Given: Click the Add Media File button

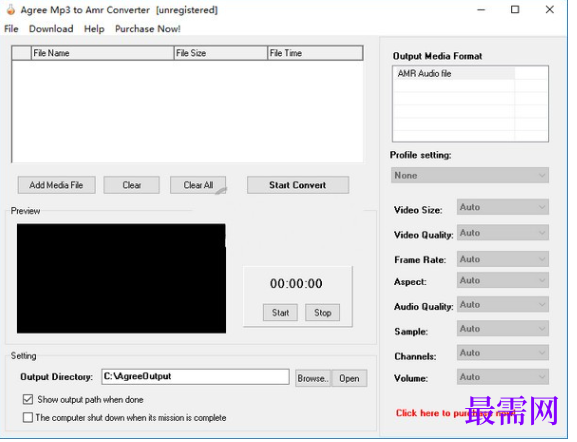Looking at the screenshot, I should click(57, 185).
